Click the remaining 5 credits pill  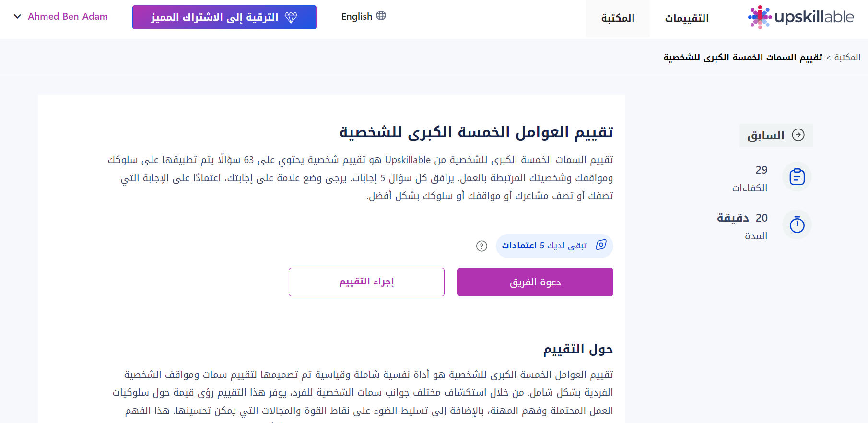click(554, 246)
